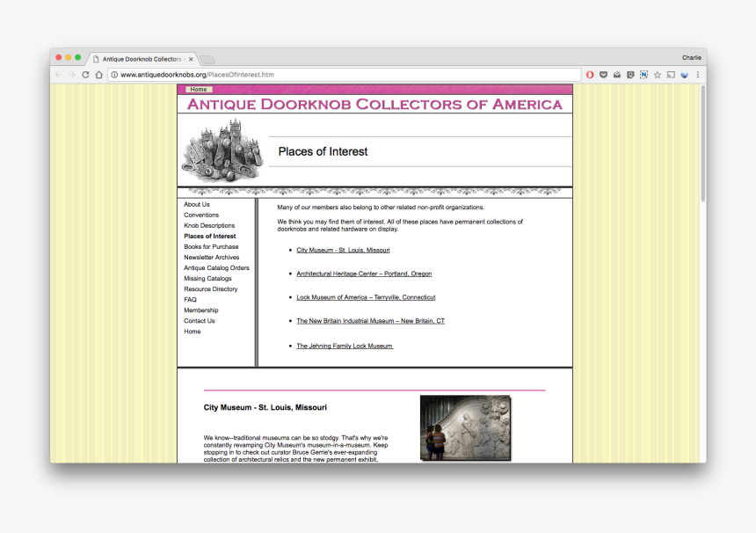Select the Antique Doorknob Collectors tab
Screen dimensions: 756x533
(142, 59)
